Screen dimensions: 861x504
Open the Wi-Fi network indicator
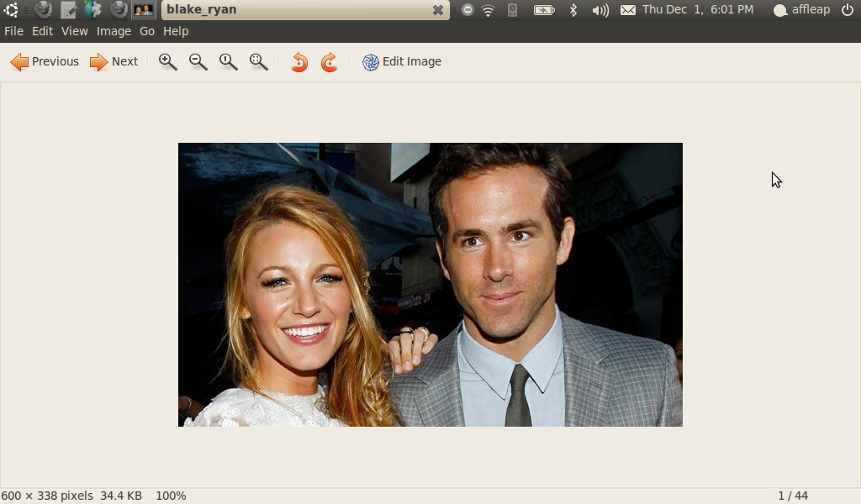point(489,9)
